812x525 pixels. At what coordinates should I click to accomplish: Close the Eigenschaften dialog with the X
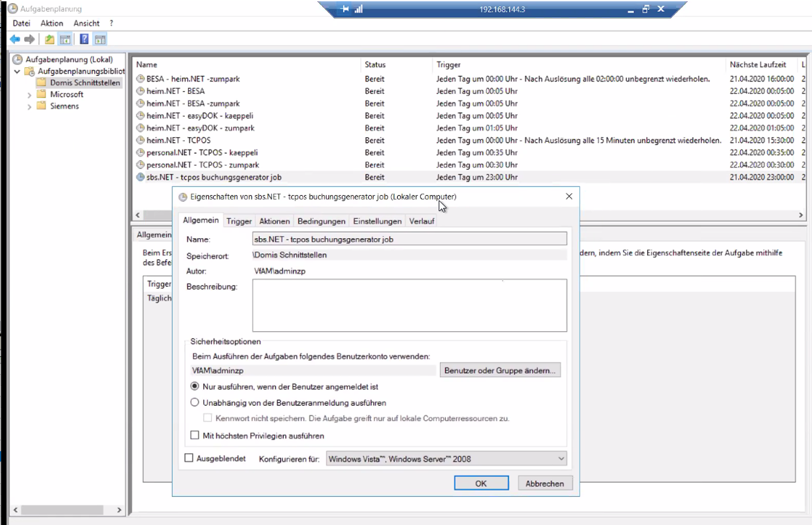(569, 196)
